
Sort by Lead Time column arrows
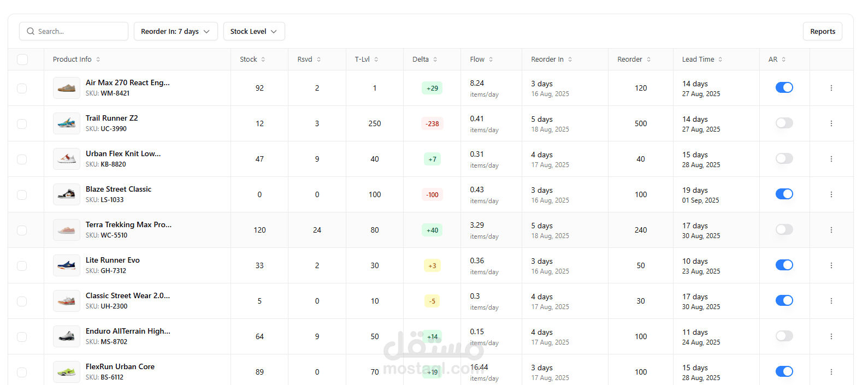click(x=721, y=60)
